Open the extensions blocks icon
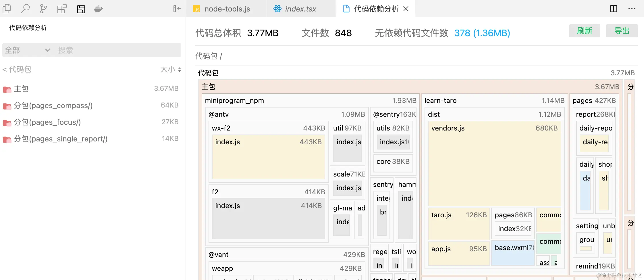The width and height of the screenshot is (644, 280). 62,9
